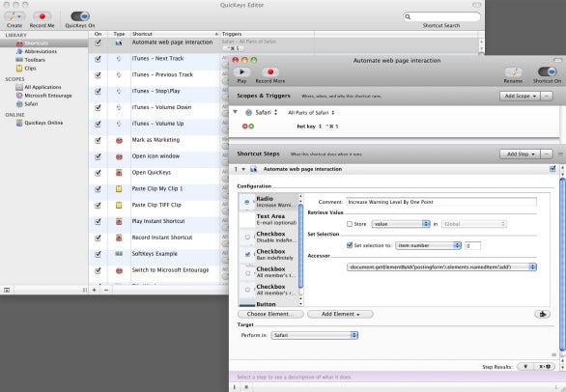Open QuicKeys Online in the sidebar
Viewport: 566px width, 392px height.
(43, 123)
